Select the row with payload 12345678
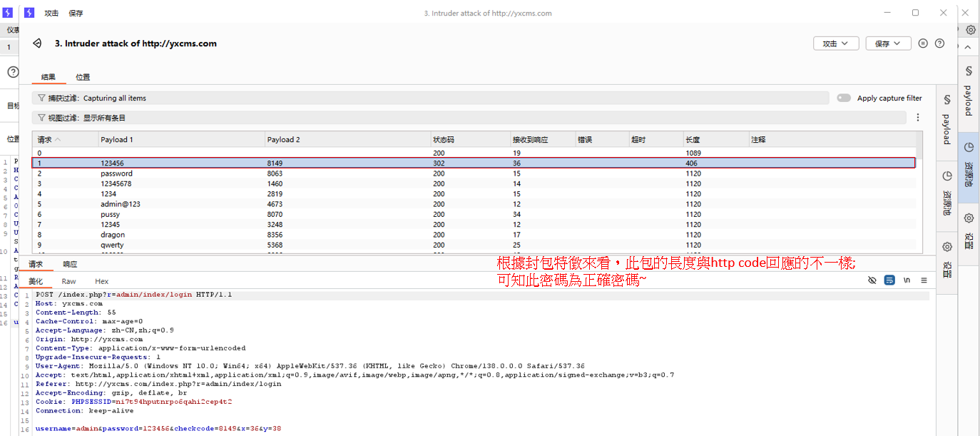 [474, 183]
